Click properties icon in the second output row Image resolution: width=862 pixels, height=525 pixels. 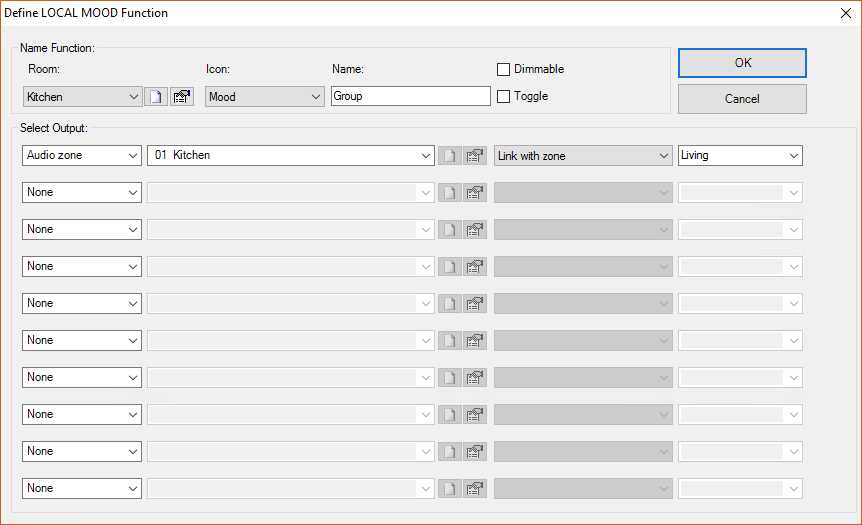[475, 193]
